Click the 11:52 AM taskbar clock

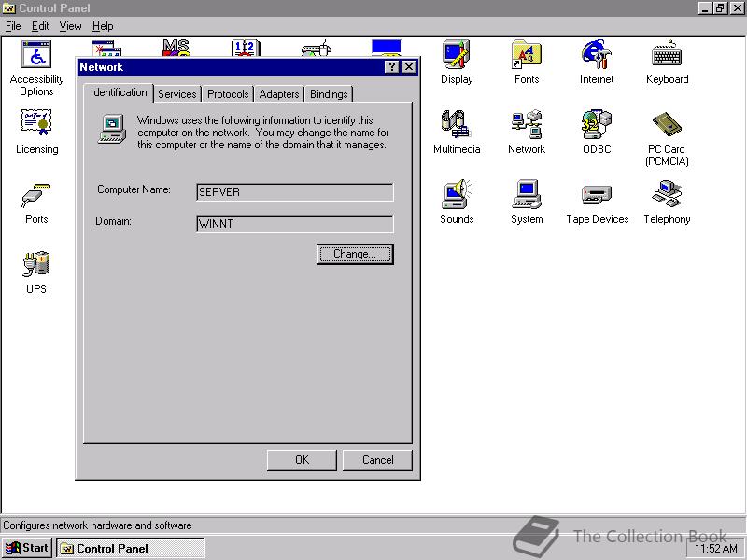coord(715,549)
